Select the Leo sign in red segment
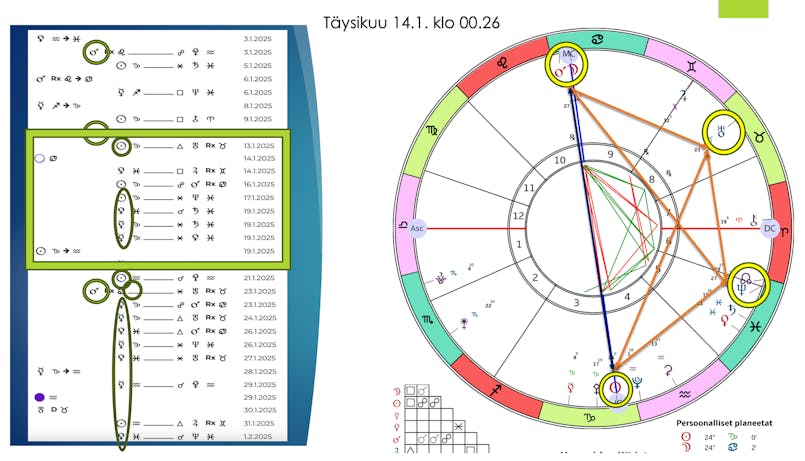The image size is (805, 461). click(504, 63)
